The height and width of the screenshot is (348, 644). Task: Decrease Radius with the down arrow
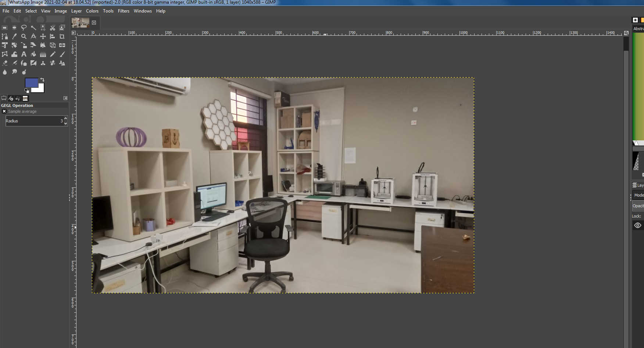(x=65, y=123)
